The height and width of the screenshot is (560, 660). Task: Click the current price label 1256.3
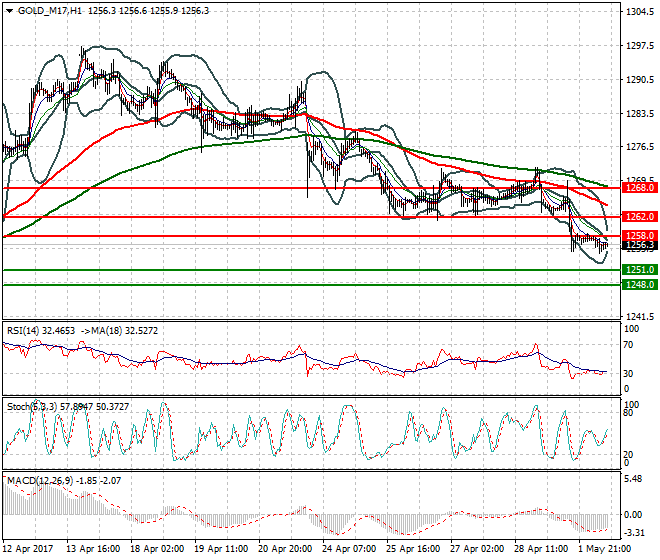[x=640, y=245]
